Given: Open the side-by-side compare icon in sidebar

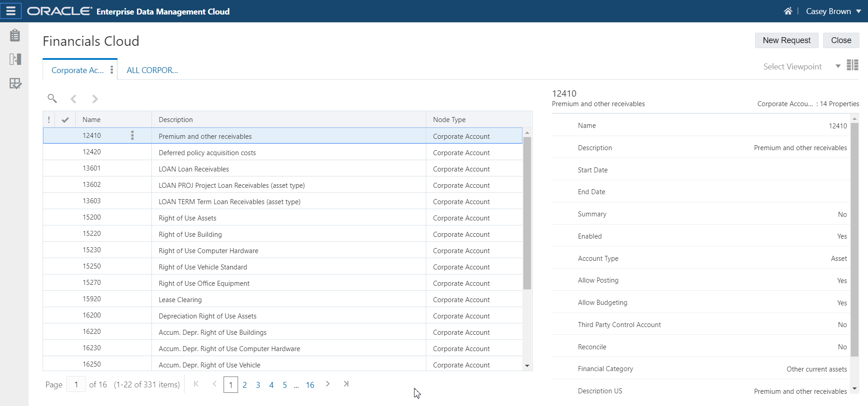Looking at the screenshot, I should (x=15, y=59).
